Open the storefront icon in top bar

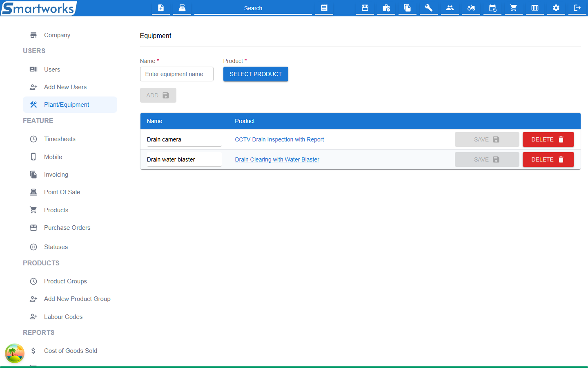click(365, 8)
